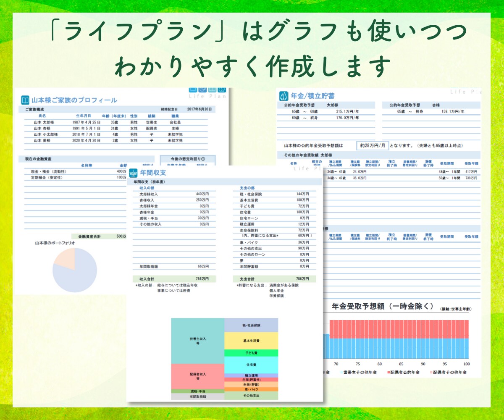Click the 子ども費 72万円 table row
This screenshot has height=420, width=504.
pyautogui.click(x=275, y=206)
